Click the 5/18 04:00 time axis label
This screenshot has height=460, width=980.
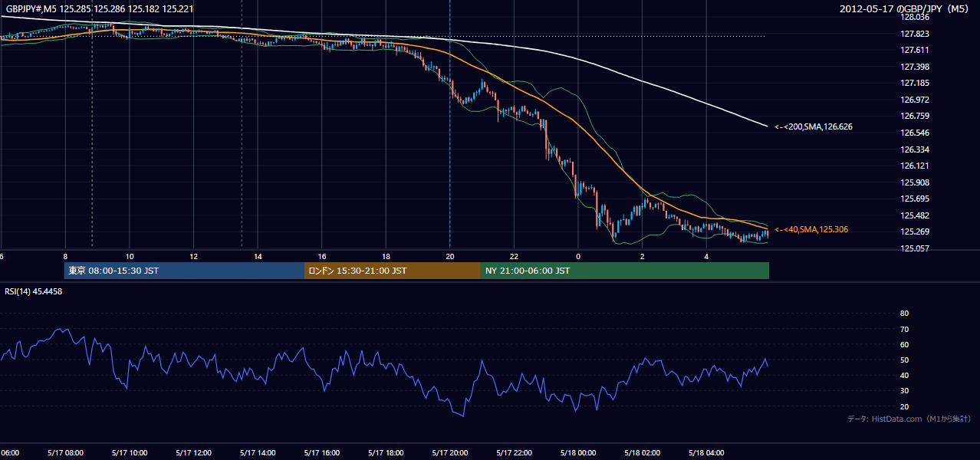pos(706,453)
